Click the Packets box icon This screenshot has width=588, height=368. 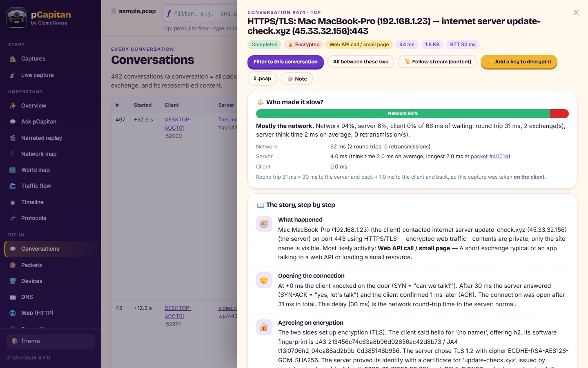point(13,265)
